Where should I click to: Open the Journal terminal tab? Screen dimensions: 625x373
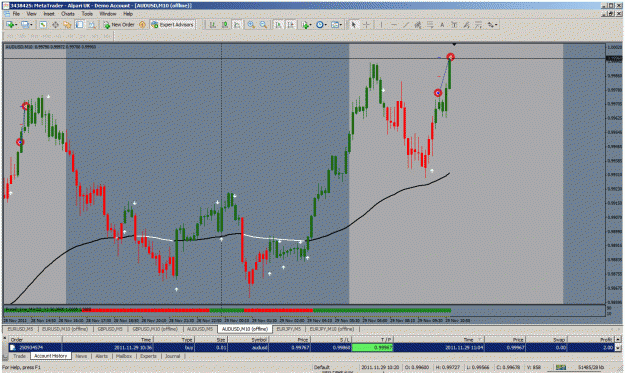[x=173, y=356]
